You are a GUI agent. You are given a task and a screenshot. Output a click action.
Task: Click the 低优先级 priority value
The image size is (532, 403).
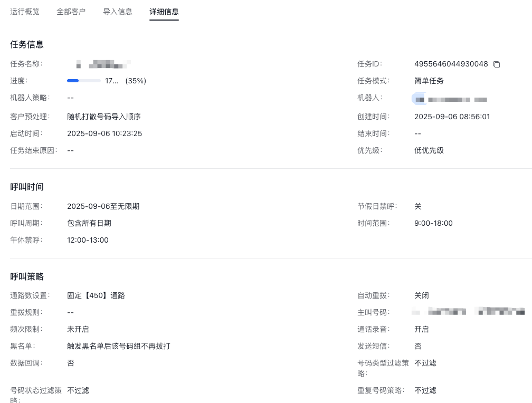(429, 150)
